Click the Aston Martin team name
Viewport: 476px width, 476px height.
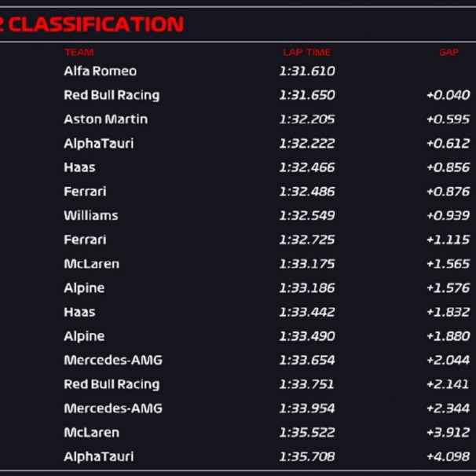pyautogui.click(x=105, y=119)
